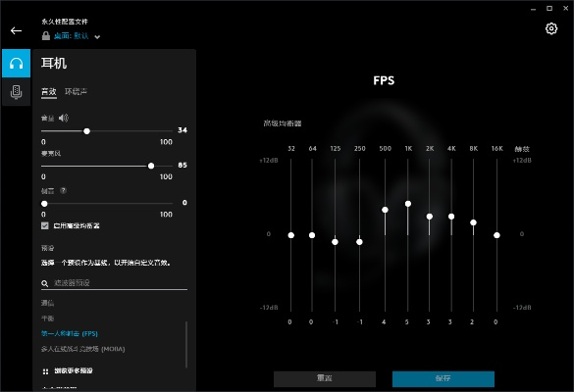574x392 pixels.
Task: Mute volume with the speaker icon
Action: pyautogui.click(x=64, y=118)
